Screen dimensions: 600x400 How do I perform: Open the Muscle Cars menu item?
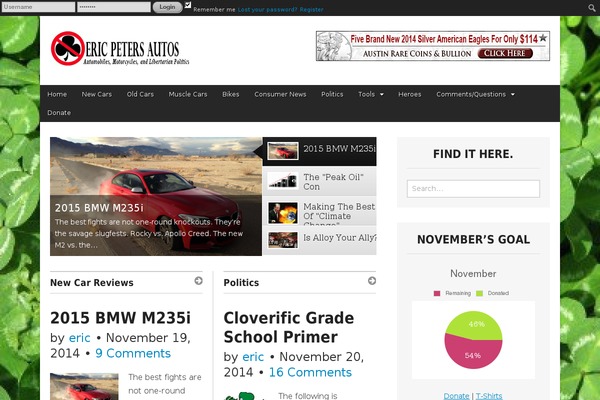188,94
